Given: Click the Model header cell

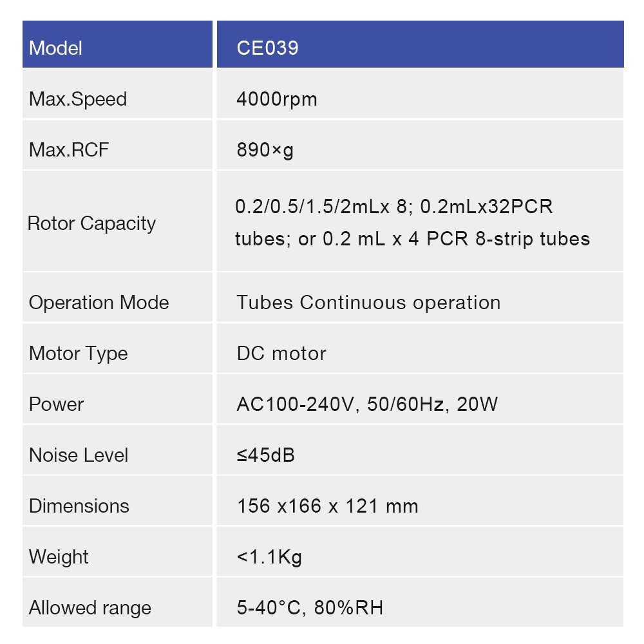Looking at the screenshot, I should [x=56, y=48].
